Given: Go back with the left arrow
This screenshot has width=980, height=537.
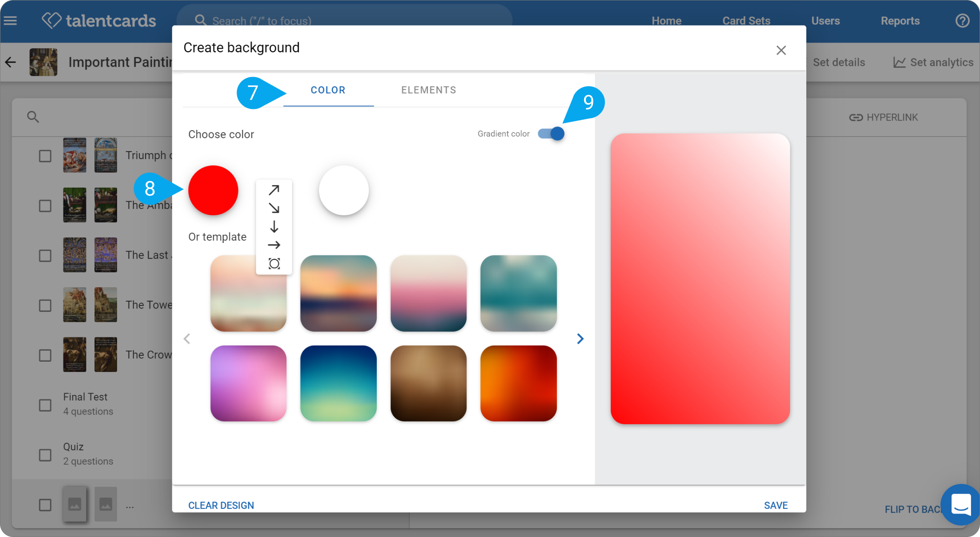Looking at the screenshot, I should (11, 62).
